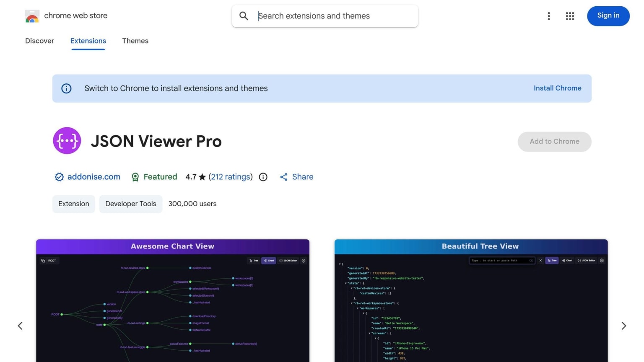Open the addonise.com publisher link
Image resolution: width=644 pixels, height=362 pixels.
point(93,177)
